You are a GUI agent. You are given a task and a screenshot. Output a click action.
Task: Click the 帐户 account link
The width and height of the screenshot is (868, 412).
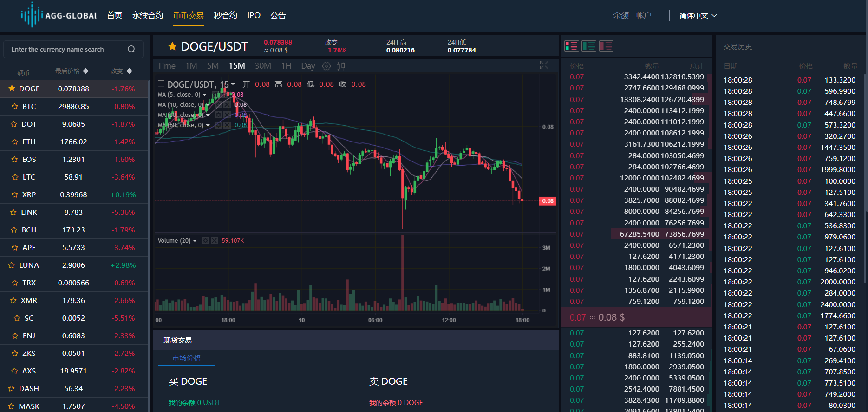coord(644,15)
